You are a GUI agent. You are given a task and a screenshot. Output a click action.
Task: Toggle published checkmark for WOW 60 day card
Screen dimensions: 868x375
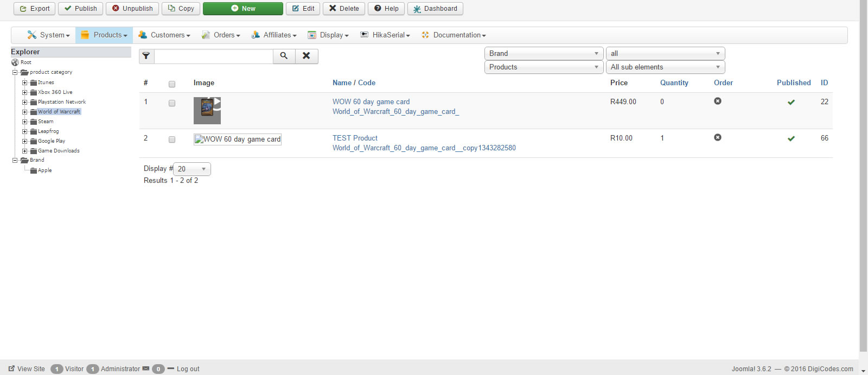791,102
